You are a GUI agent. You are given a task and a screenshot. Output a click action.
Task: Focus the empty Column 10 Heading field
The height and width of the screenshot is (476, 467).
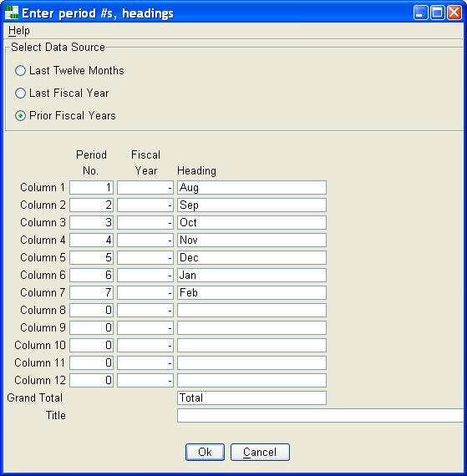tap(251, 345)
